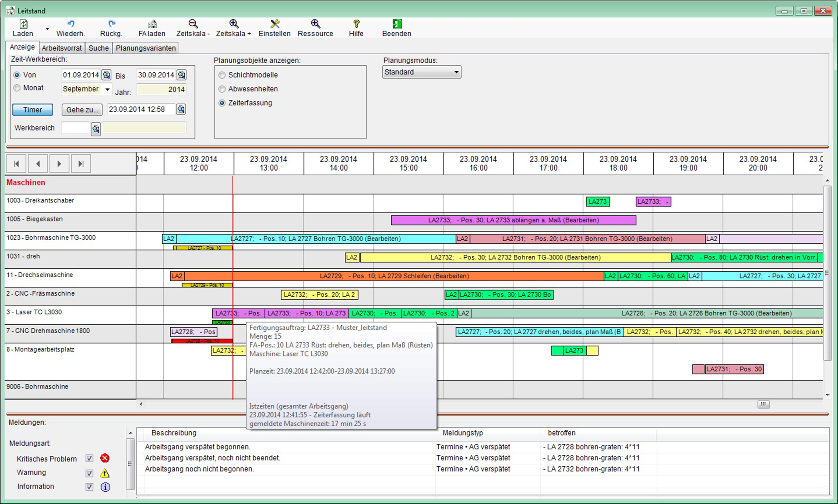Open the dropdown arrow beside Laden
Screen dimensions: 838x504
47,29
